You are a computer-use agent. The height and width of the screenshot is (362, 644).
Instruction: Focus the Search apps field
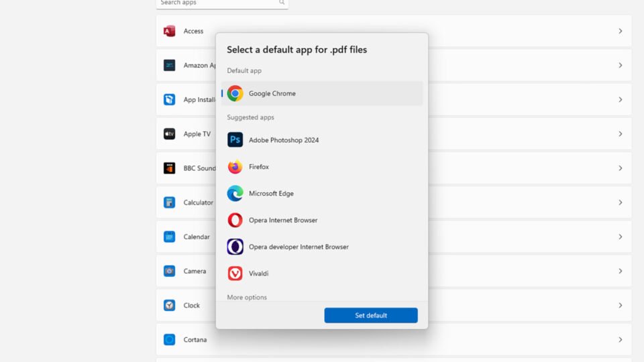pyautogui.click(x=222, y=3)
